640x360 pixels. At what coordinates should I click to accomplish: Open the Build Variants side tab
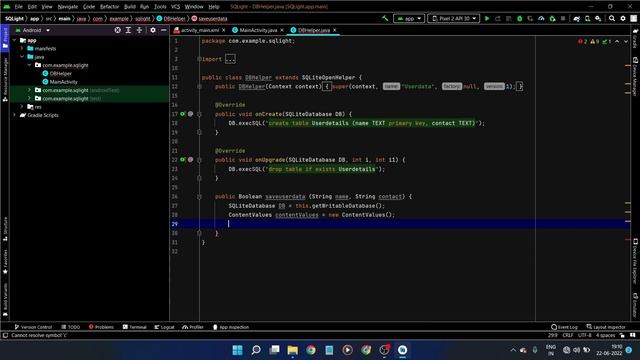[5, 300]
